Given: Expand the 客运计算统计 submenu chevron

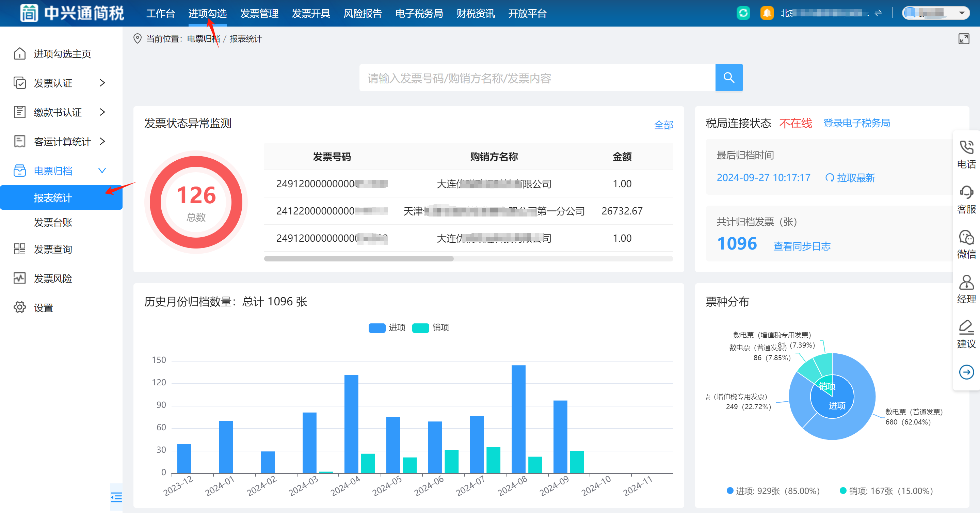Looking at the screenshot, I should coord(102,142).
